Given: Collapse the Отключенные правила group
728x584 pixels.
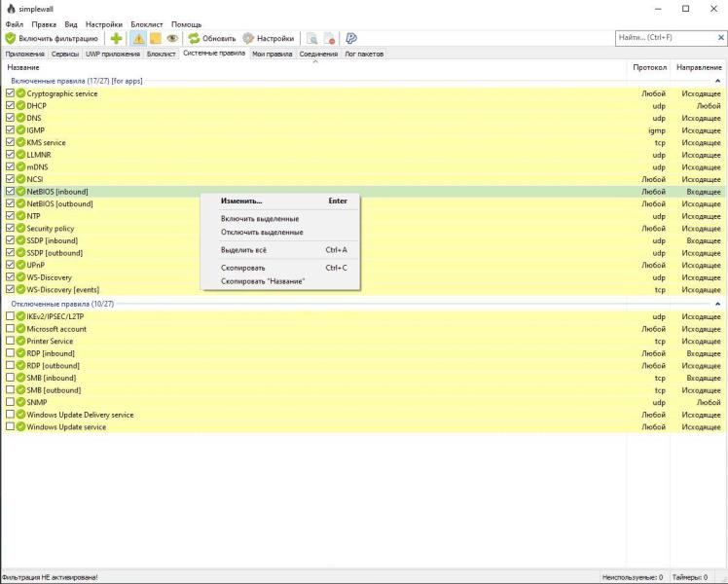Looking at the screenshot, I should pyautogui.click(x=717, y=304).
